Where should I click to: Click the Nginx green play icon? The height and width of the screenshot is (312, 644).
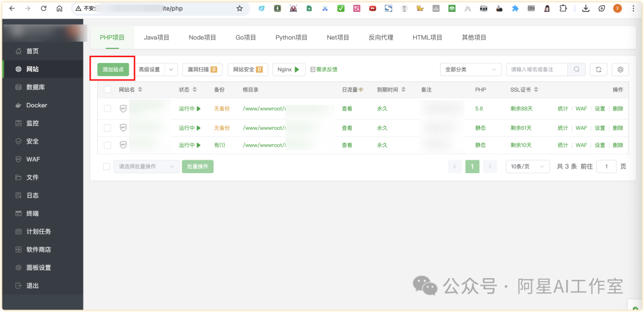click(296, 70)
